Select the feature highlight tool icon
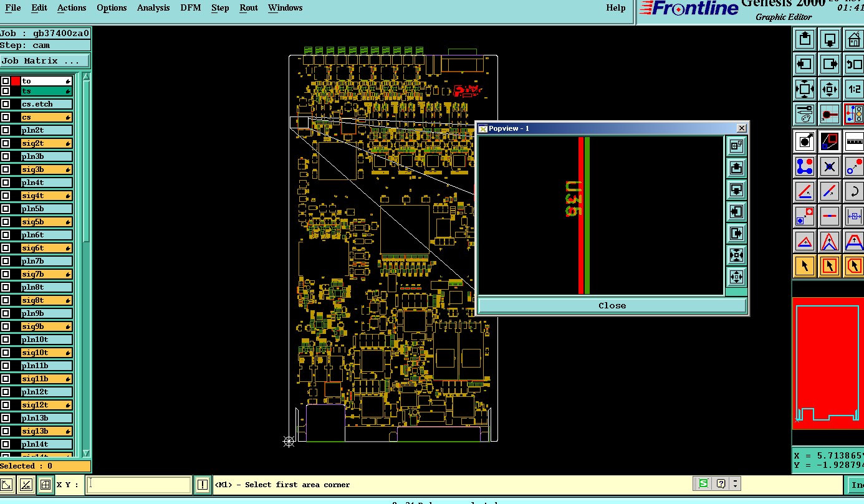This screenshot has height=504, width=864. click(x=805, y=141)
